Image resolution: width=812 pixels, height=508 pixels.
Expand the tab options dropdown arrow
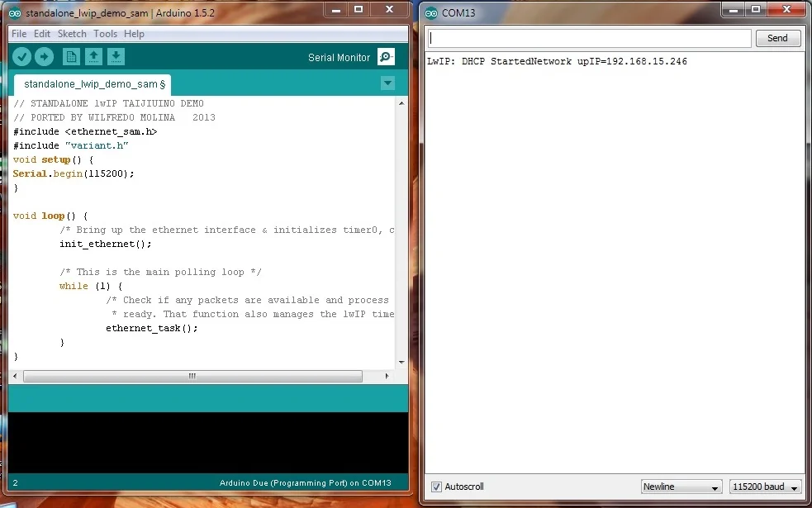(387, 83)
